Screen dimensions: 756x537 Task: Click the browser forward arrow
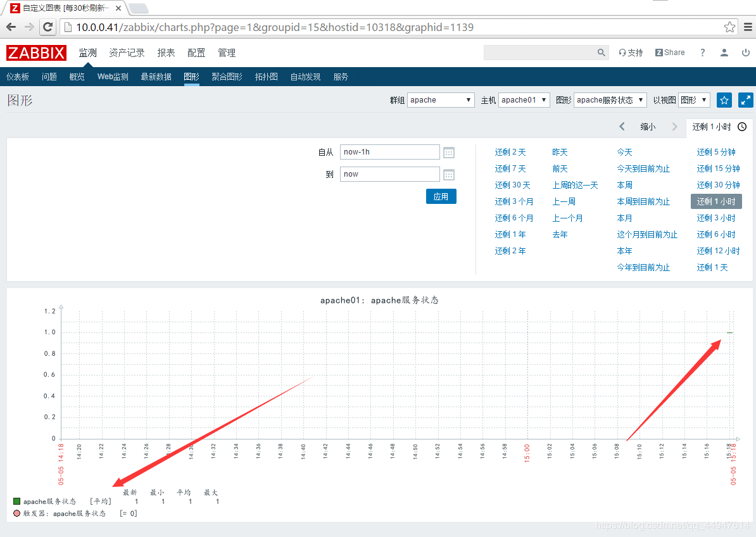coord(29,27)
